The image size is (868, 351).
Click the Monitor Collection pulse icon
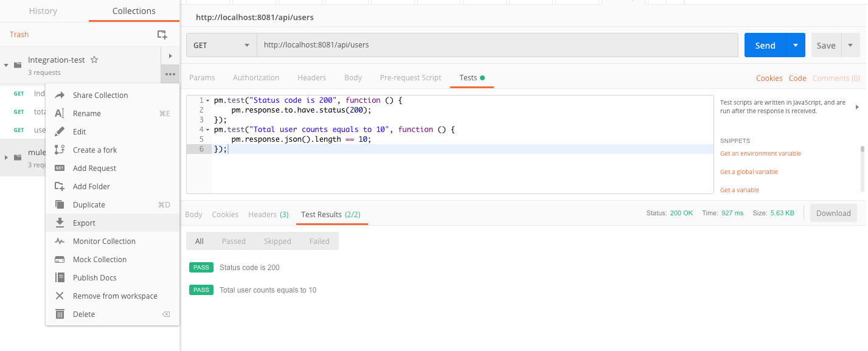coord(60,242)
